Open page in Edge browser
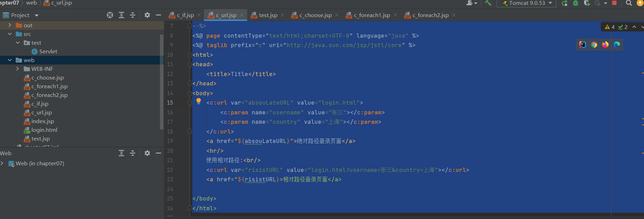 tap(617, 45)
